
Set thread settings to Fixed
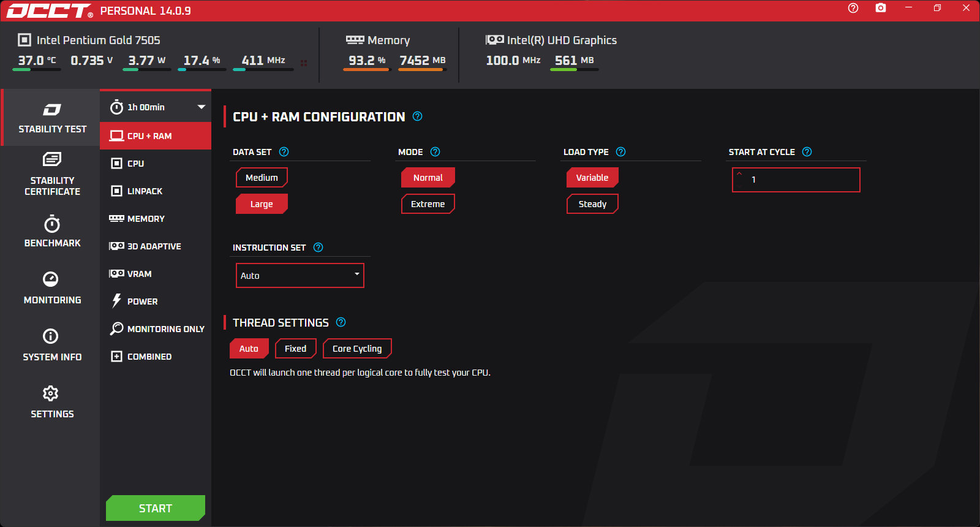coord(295,349)
